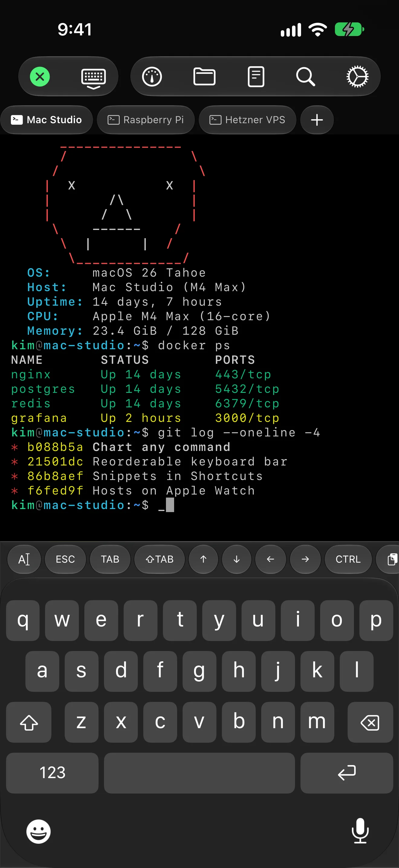Tap the keyboard space bar
Image resolution: width=399 pixels, height=868 pixels.
pos(199,773)
